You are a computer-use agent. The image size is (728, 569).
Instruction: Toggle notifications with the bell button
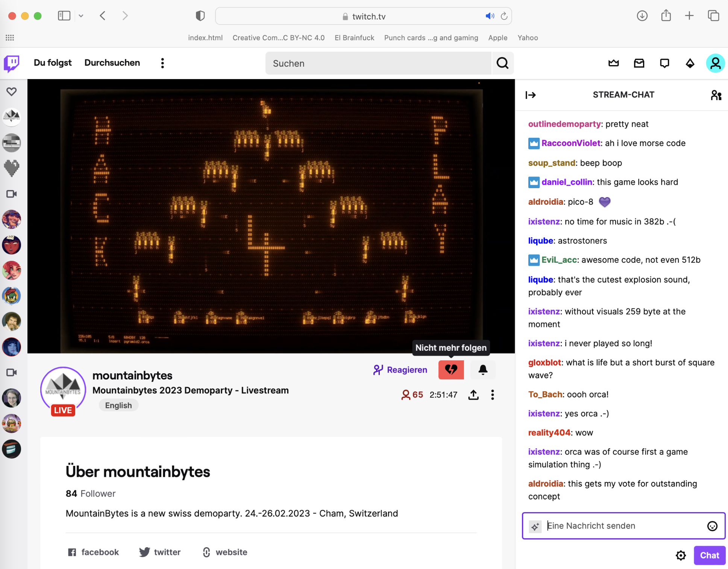click(x=483, y=370)
